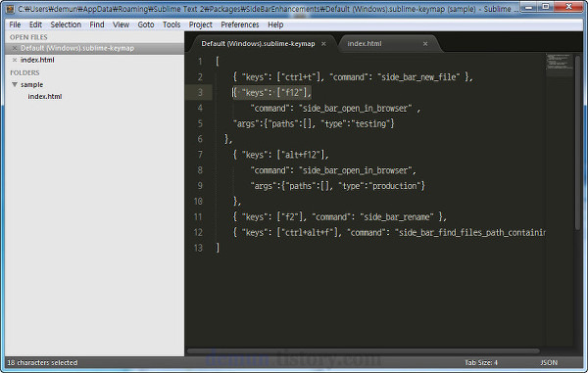Open the Preferences menu
Screen dimensions: 588x373
click(x=240, y=24)
